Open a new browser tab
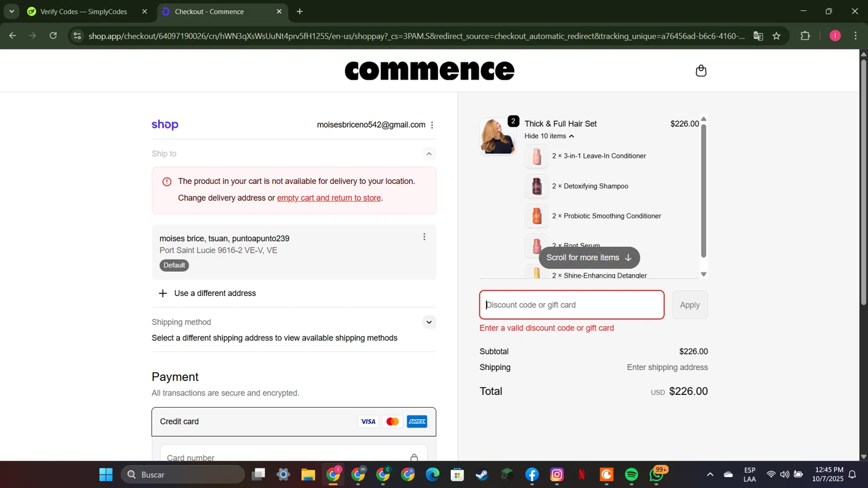 [300, 12]
